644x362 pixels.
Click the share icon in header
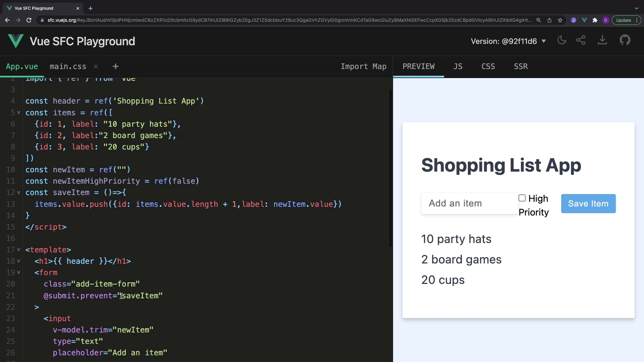[581, 41]
